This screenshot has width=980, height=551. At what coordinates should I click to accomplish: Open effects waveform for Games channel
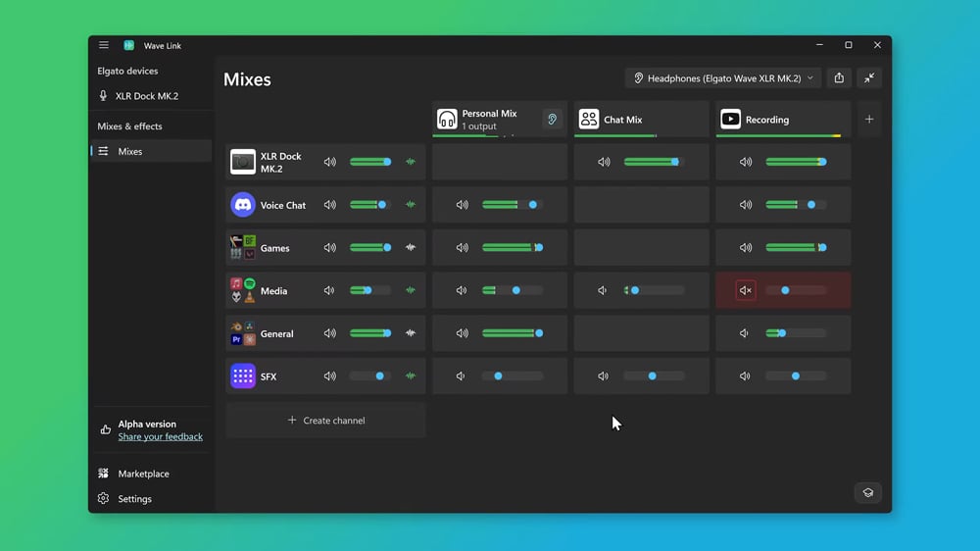(410, 248)
